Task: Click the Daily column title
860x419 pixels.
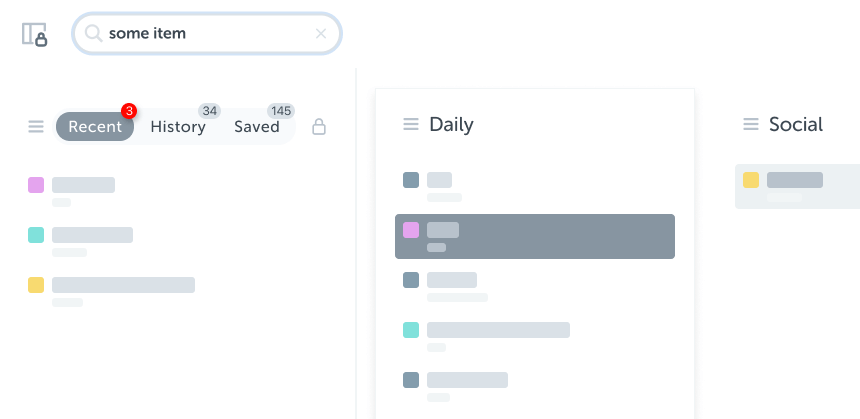Action: (x=451, y=125)
